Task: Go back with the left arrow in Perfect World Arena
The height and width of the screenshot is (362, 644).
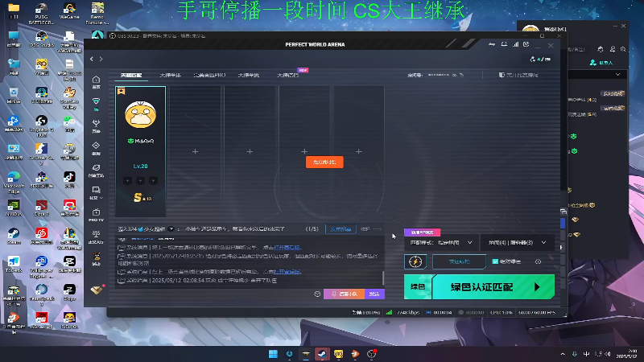Action: tap(92, 59)
